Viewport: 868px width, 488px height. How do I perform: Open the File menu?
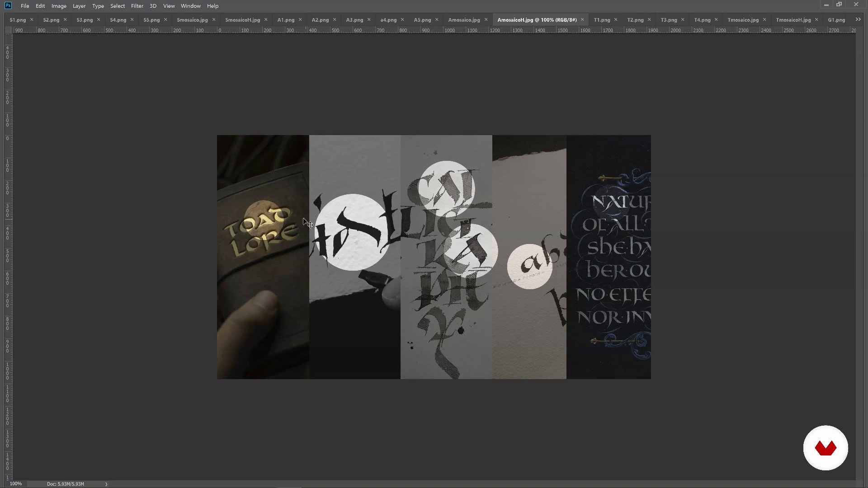[25, 6]
